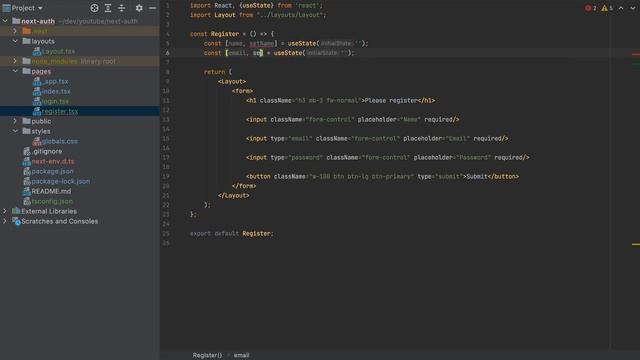
Task: Hide the Project panel with minus icon
Action: pyautogui.click(x=152, y=8)
